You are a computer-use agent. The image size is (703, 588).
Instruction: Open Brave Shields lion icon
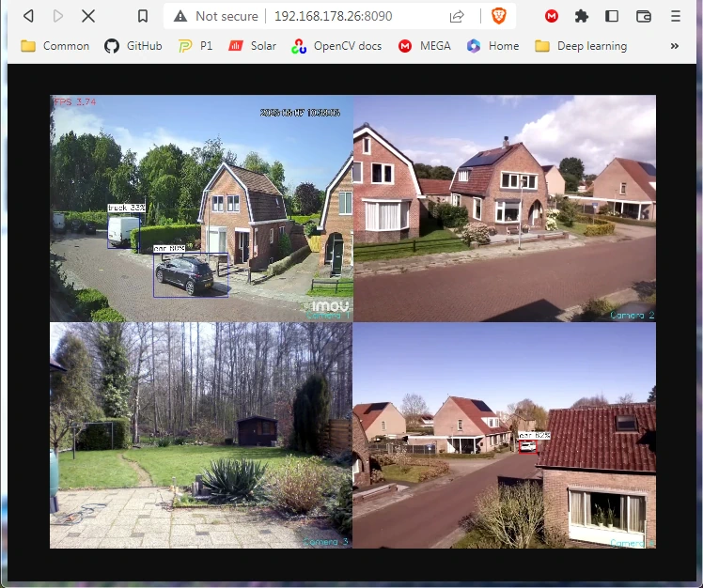click(x=498, y=16)
